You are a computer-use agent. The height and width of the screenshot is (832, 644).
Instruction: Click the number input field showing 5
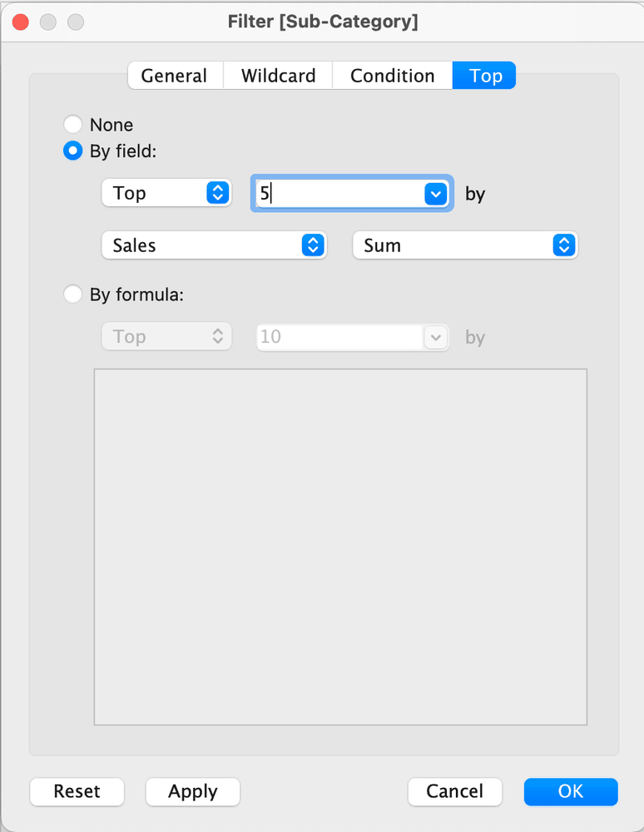(x=337, y=194)
